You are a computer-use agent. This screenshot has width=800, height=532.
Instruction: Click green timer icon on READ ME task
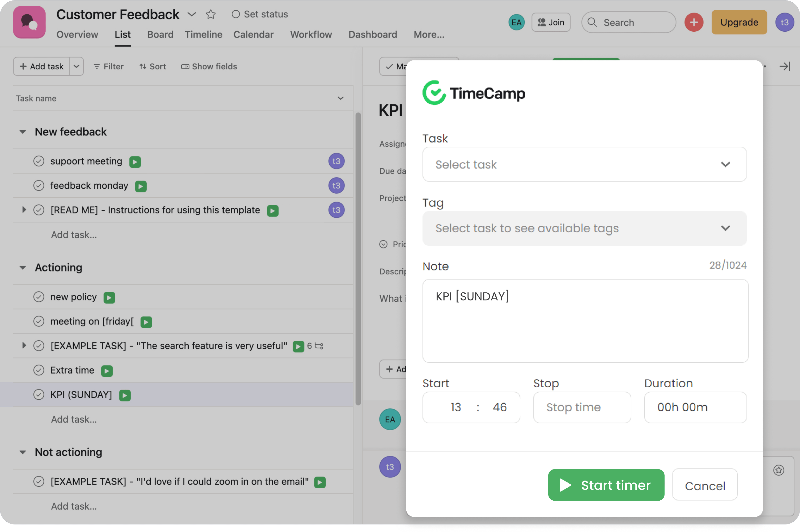pyautogui.click(x=272, y=211)
